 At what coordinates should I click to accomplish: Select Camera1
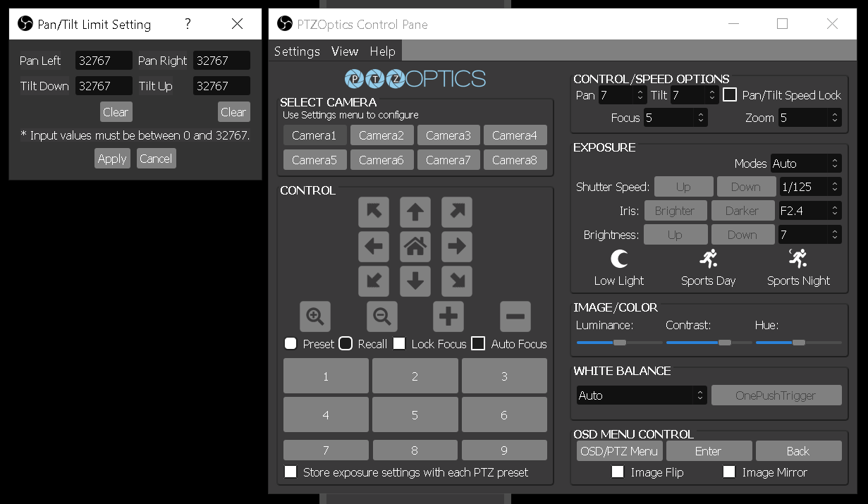pos(314,135)
